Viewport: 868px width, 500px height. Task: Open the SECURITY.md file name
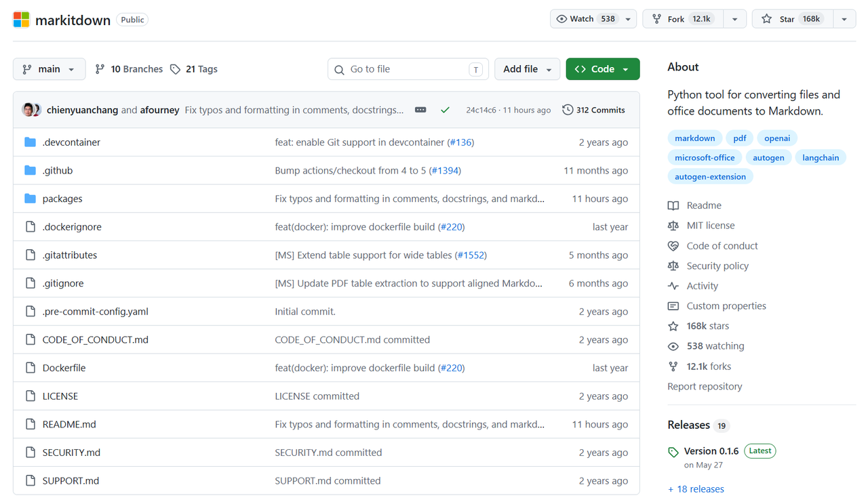pos(71,453)
